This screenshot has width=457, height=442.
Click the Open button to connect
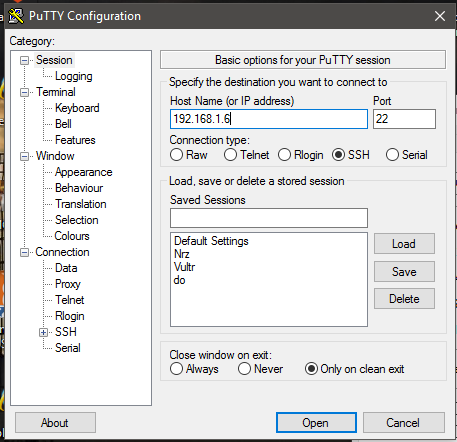tap(316, 423)
